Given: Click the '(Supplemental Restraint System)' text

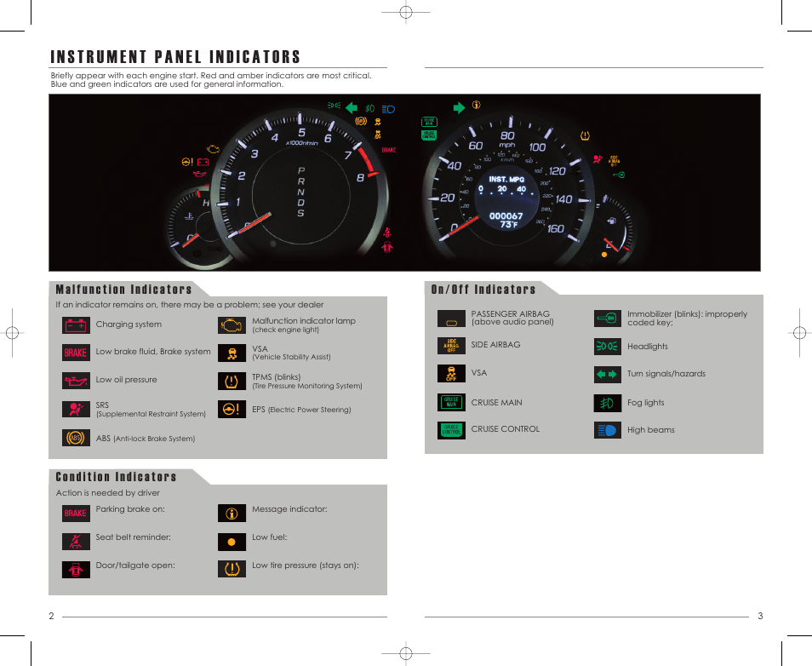Looking at the screenshot, I should coord(151,414).
